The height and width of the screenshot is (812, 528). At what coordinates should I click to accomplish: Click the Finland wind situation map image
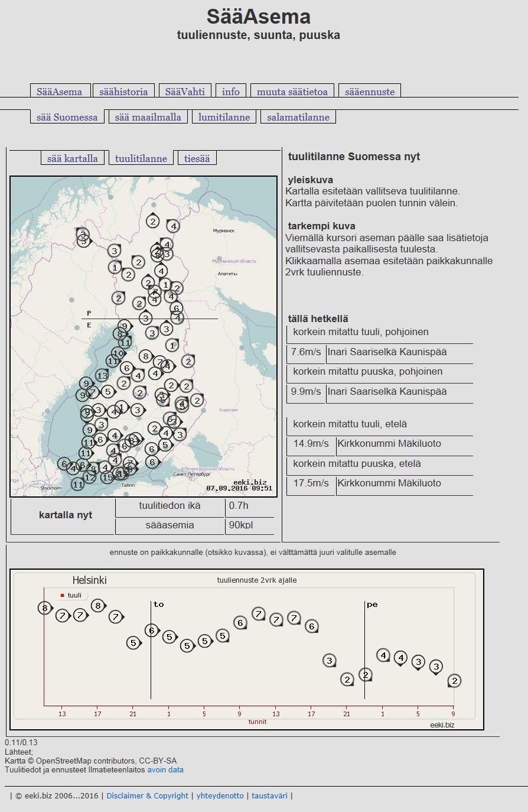coord(144,336)
